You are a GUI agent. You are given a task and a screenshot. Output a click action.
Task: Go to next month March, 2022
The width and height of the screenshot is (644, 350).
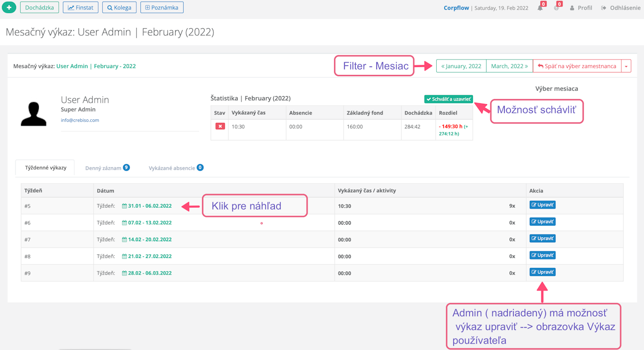coord(509,66)
